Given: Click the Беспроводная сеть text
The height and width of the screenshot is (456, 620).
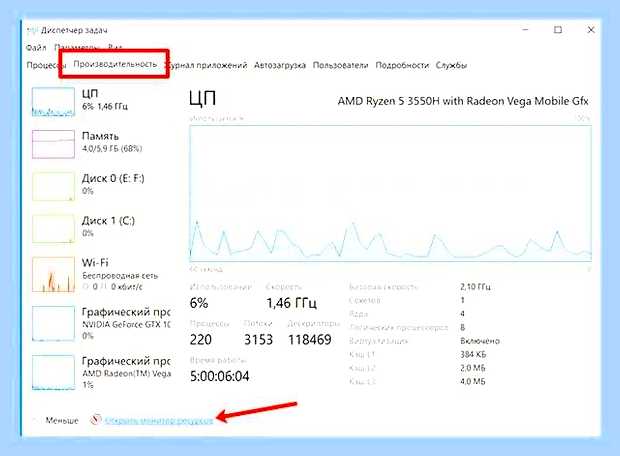Looking at the screenshot, I should tap(120, 276).
